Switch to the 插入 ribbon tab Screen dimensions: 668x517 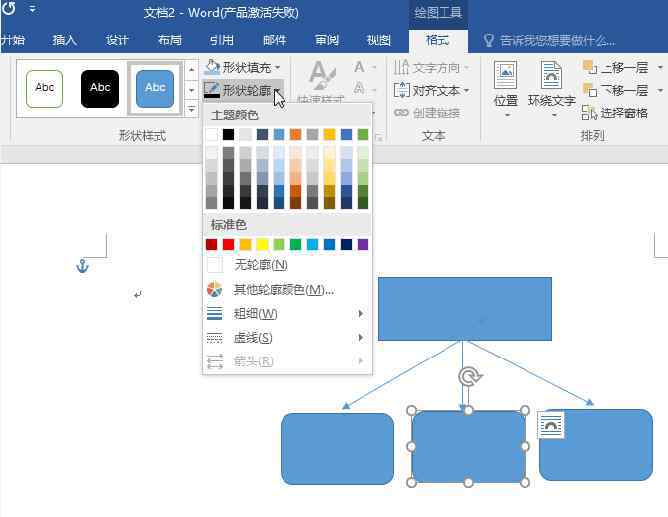pos(65,40)
